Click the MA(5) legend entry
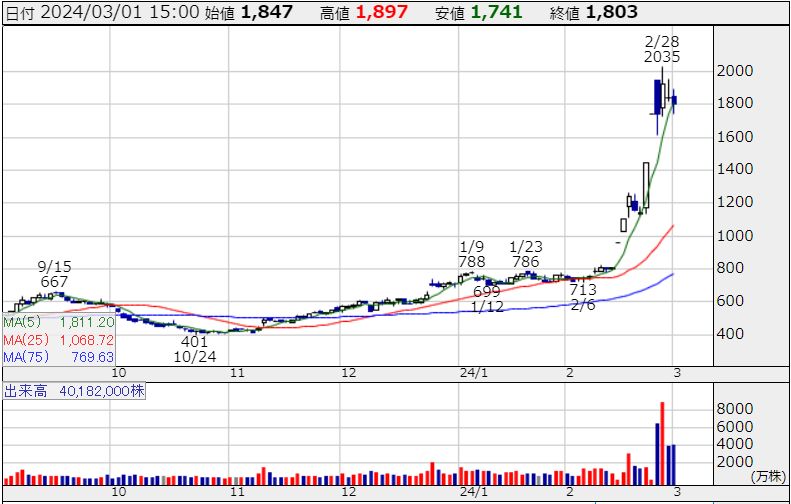Screen dimensions: 791x504 (59, 323)
